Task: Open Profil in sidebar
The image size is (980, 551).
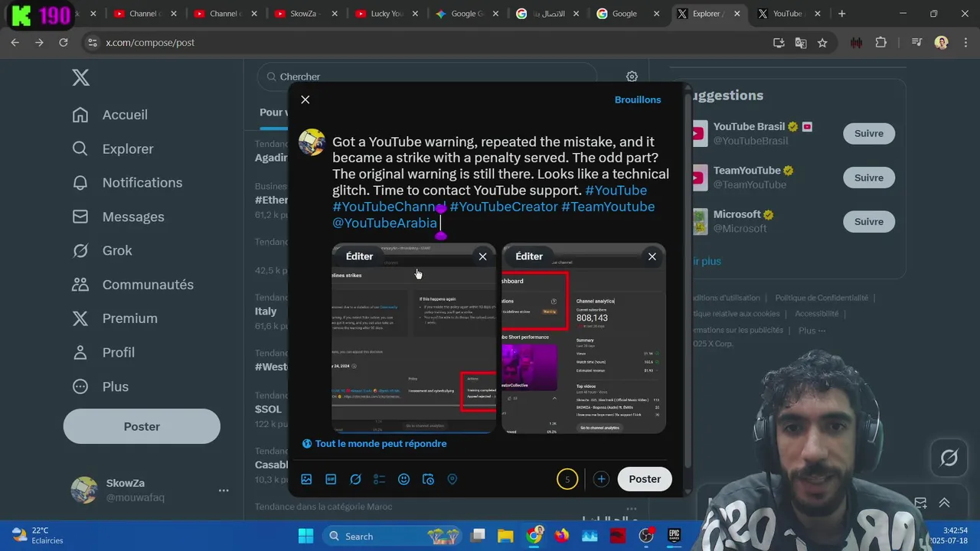Action: coord(103,352)
